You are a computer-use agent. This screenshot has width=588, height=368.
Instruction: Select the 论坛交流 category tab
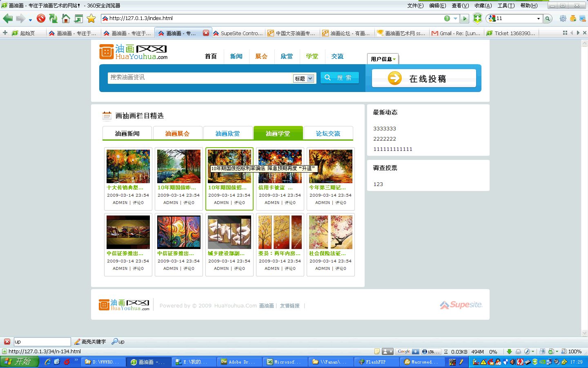click(x=328, y=133)
